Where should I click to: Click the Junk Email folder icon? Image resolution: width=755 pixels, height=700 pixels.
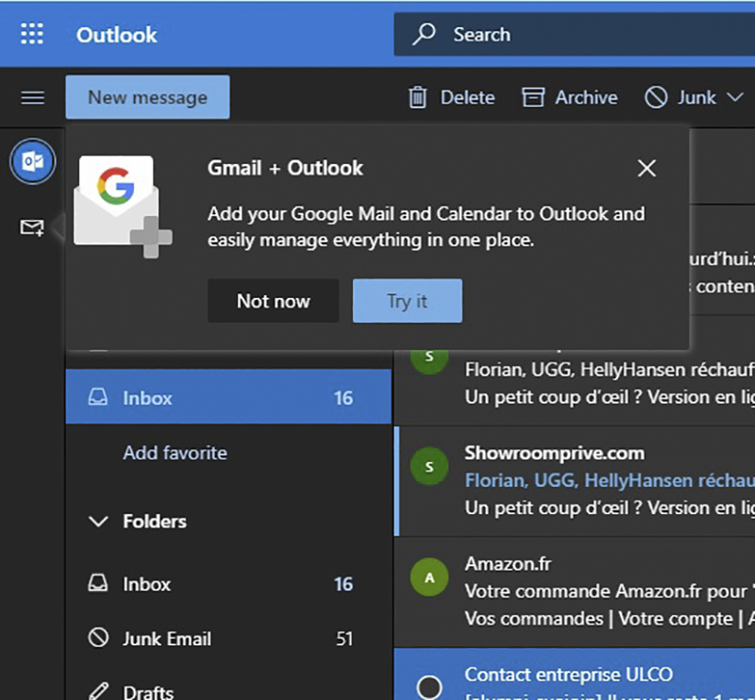(x=98, y=639)
